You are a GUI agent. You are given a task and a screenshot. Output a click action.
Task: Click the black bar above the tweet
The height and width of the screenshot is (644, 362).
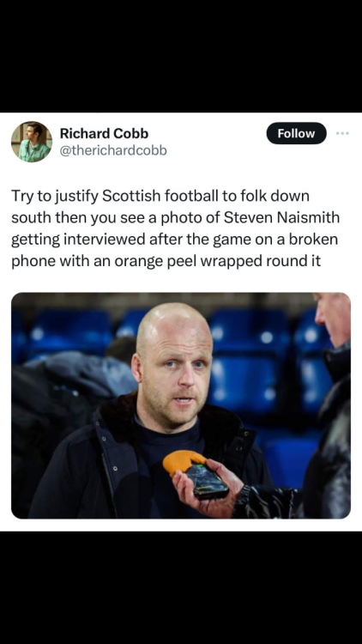[181, 56]
